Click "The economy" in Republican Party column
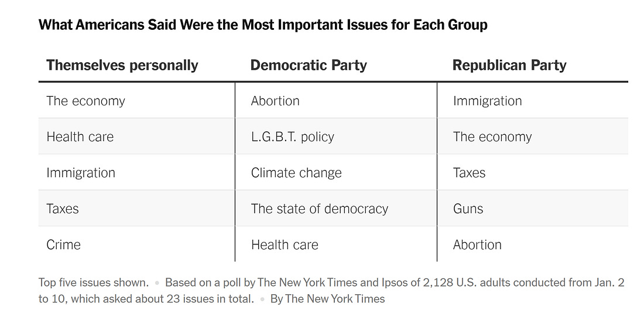The image size is (644, 310). point(492,137)
